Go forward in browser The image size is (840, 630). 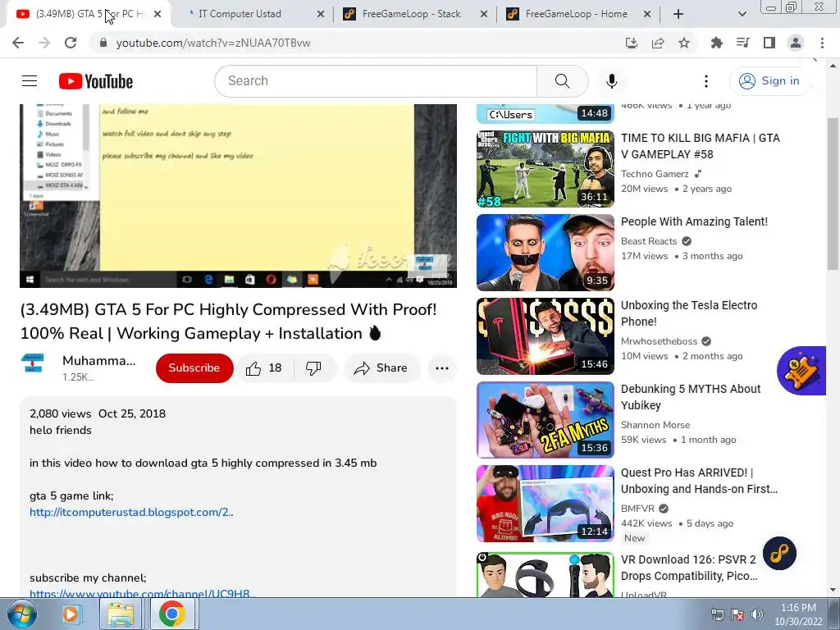tap(44, 43)
